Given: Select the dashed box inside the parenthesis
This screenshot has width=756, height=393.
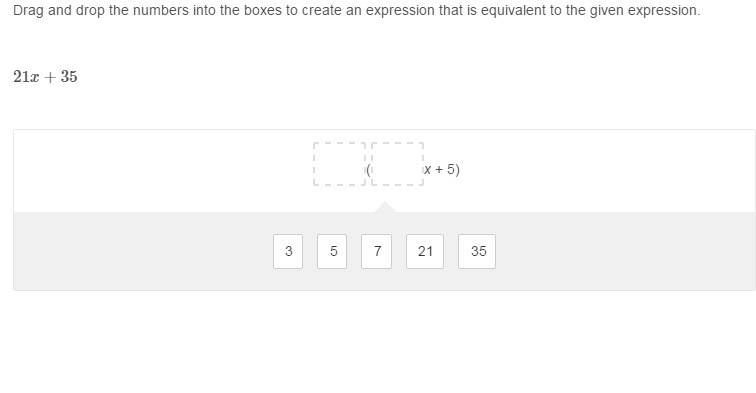Looking at the screenshot, I should click(x=397, y=164).
